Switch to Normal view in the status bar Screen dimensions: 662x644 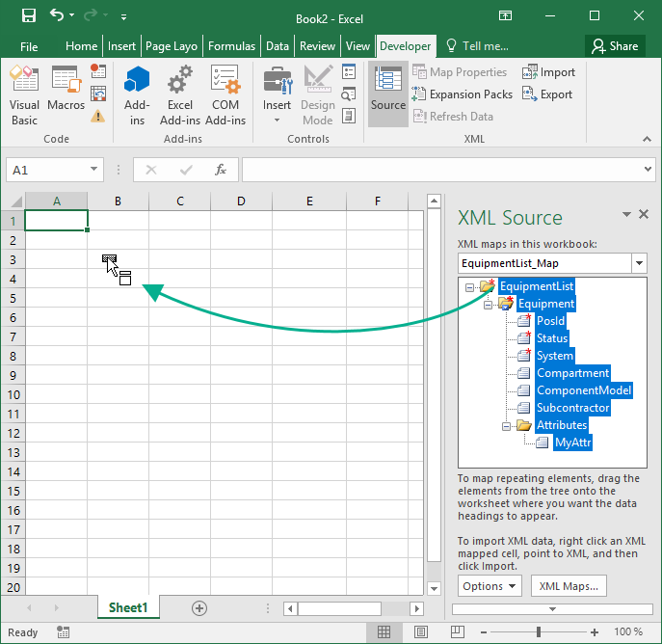[x=384, y=632]
